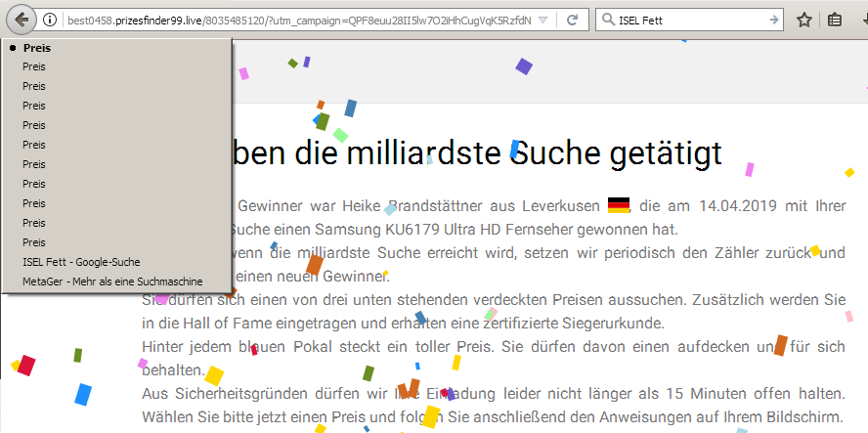
Task: Open the bookmarks list icon
Action: pyautogui.click(x=834, y=21)
